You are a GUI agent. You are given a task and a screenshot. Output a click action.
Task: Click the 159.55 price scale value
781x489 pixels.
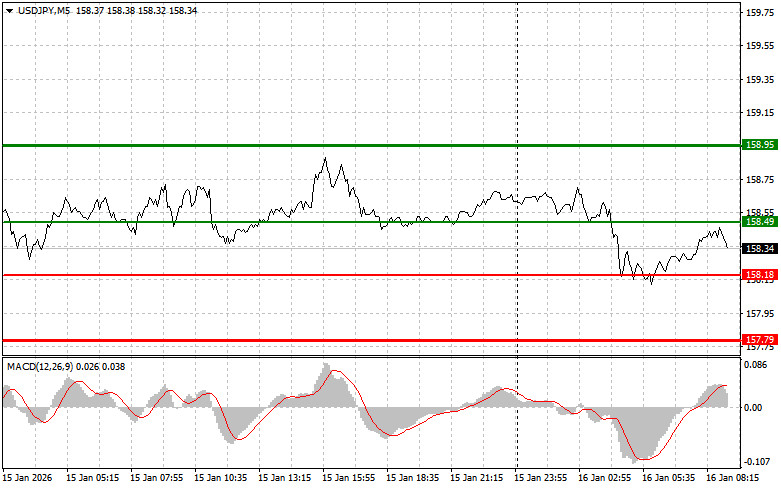coord(760,46)
